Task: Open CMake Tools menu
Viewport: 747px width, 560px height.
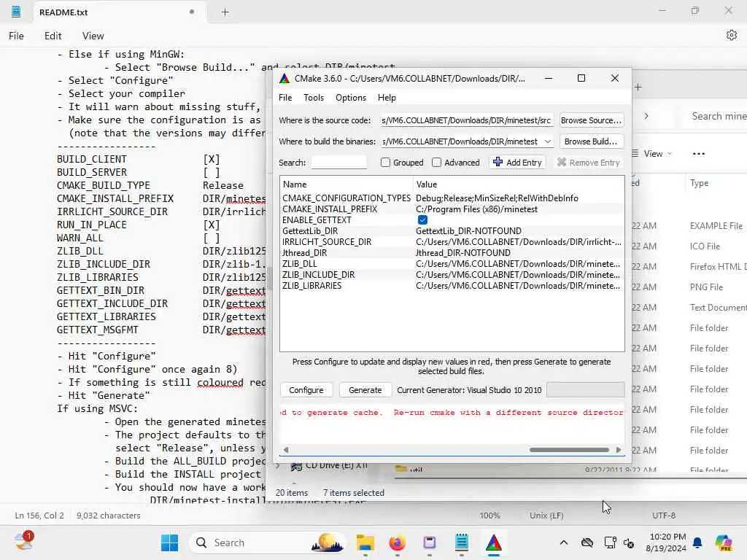Action: tap(314, 98)
